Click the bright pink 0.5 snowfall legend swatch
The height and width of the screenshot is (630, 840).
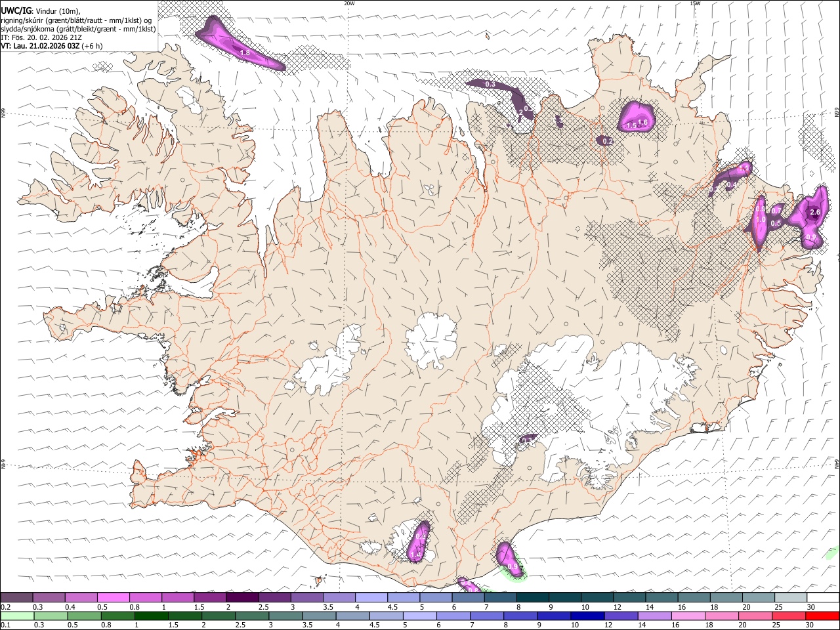coord(114,597)
